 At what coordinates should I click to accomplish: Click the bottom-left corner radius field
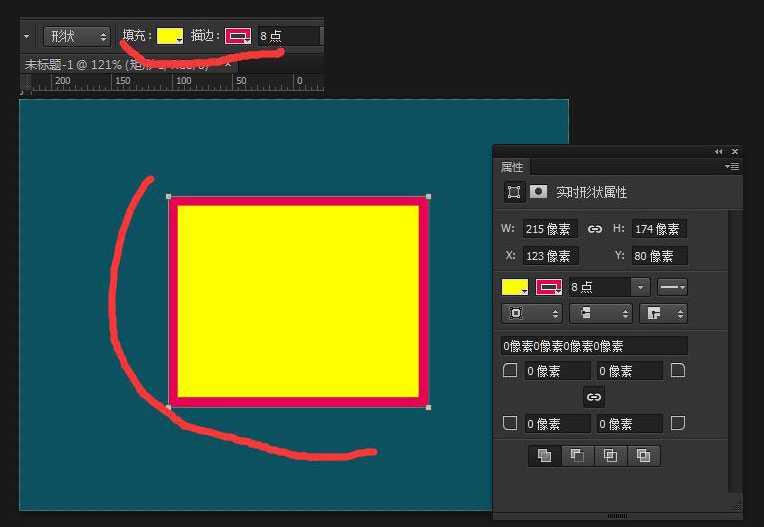pos(557,424)
